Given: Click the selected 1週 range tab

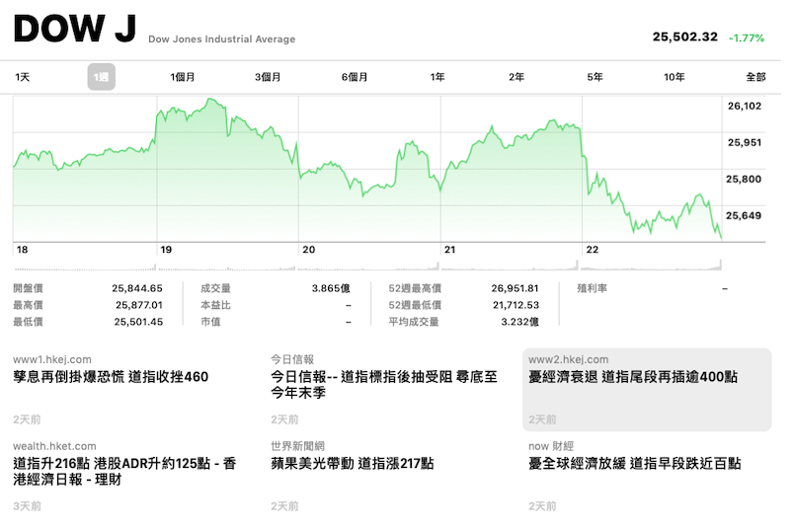Looking at the screenshot, I should tap(101, 77).
